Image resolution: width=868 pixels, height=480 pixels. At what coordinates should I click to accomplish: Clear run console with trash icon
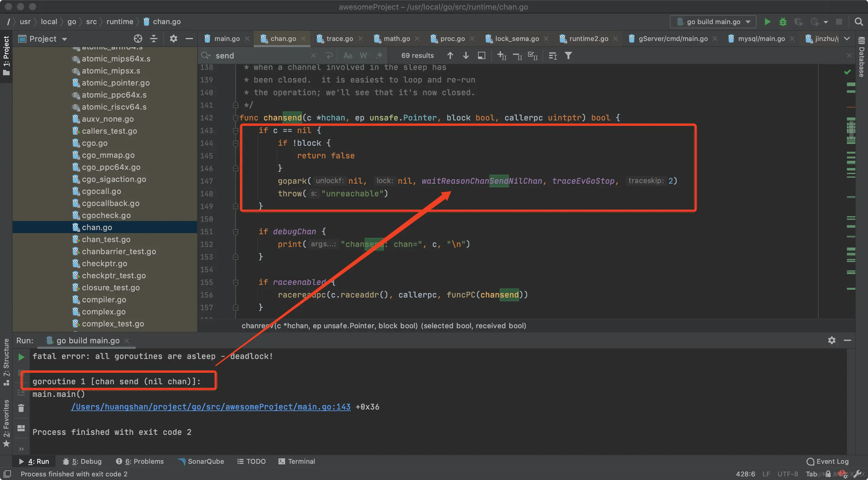(x=21, y=408)
